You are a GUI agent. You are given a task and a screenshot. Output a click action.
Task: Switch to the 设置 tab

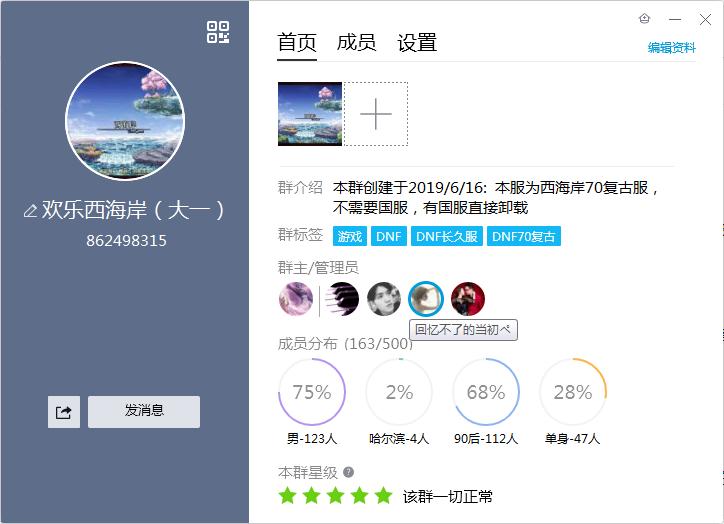coord(417,42)
